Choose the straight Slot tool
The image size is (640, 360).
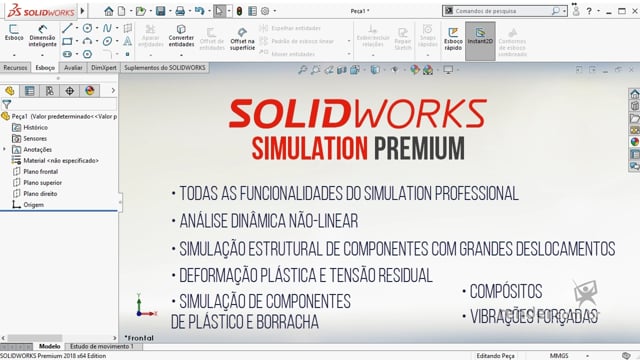pyautogui.click(x=67, y=54)
